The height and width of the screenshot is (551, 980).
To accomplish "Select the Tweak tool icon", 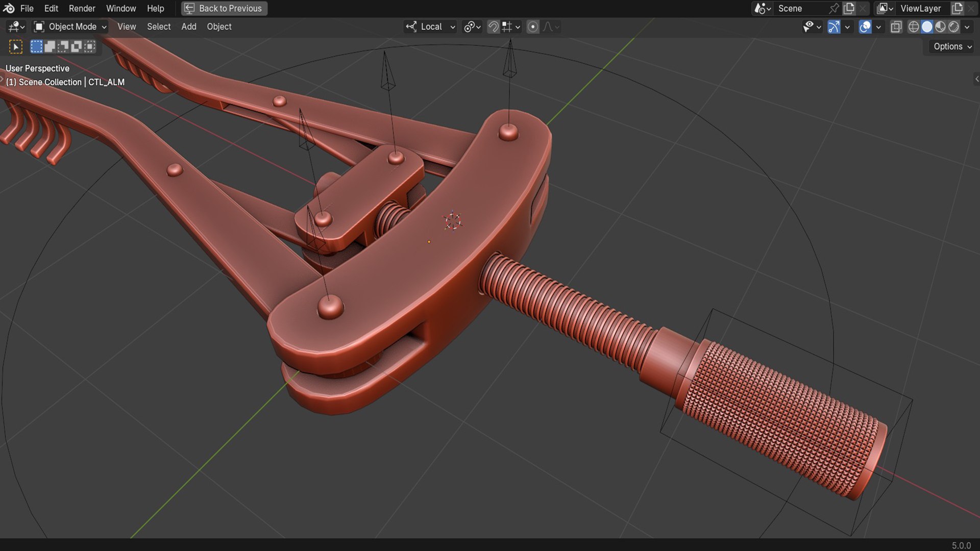I will click(16, 47).
